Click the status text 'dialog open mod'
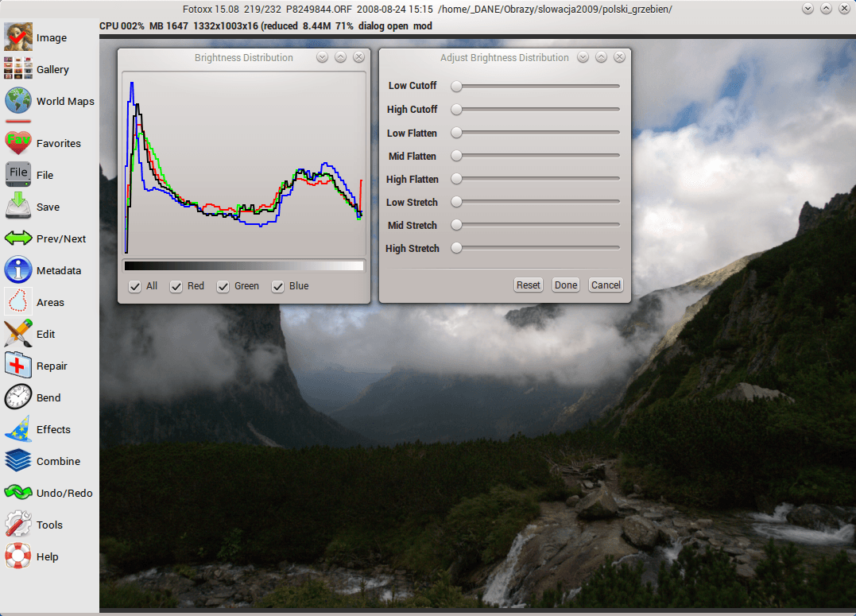 tap(395, 26)
